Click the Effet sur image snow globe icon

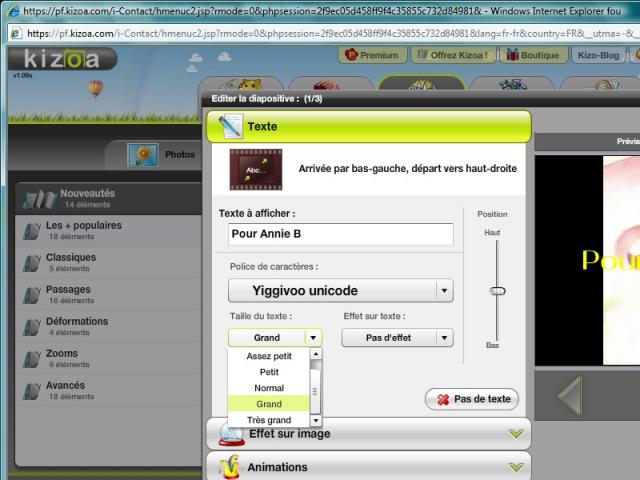(231, 435)
